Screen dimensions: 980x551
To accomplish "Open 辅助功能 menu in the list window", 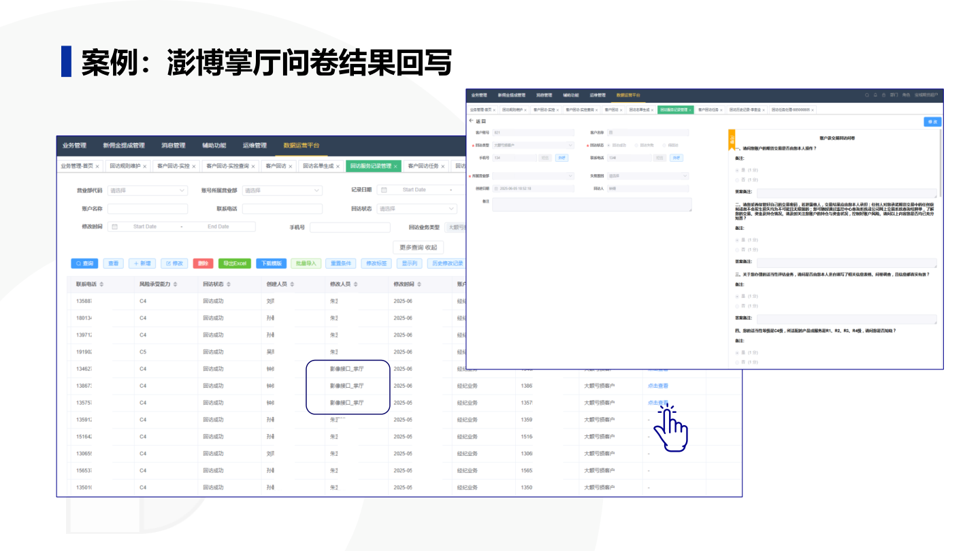I will click(214, 146).
